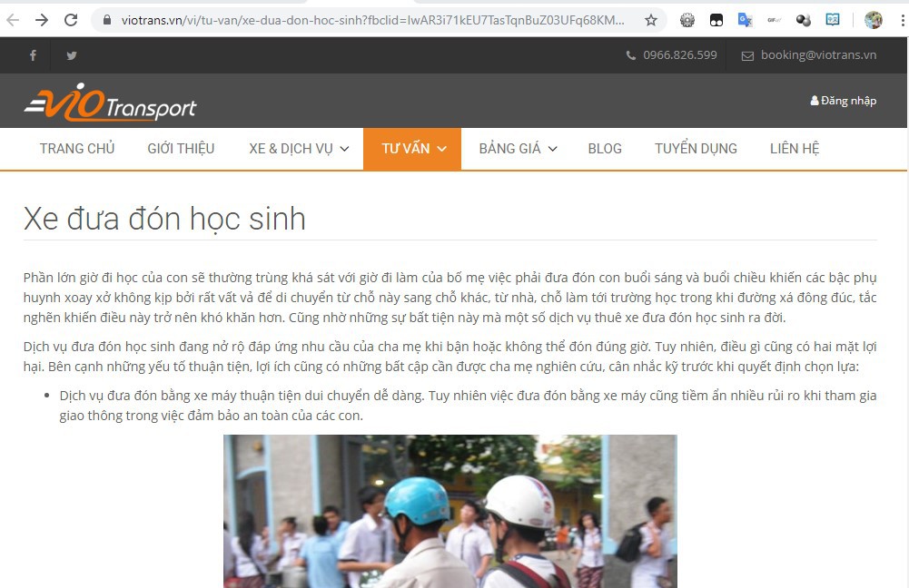Click the gear-shaped extension icon
This screenshot has height=588, width=909.
[x=687, y=18]
